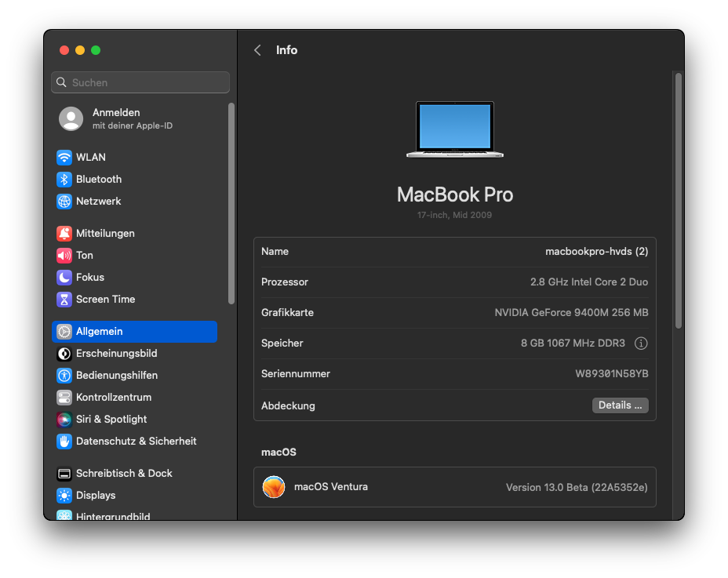Select the Mitteilungen sidebar entry
728x578 pixels.
[x=134, y=234]
